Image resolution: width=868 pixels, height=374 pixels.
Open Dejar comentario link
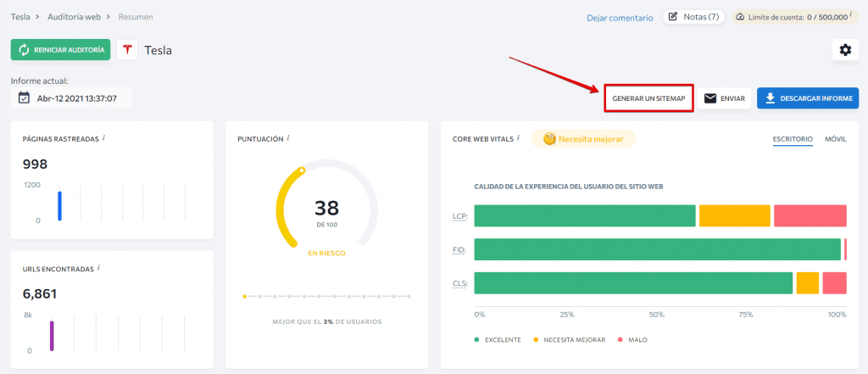(620, 18)
